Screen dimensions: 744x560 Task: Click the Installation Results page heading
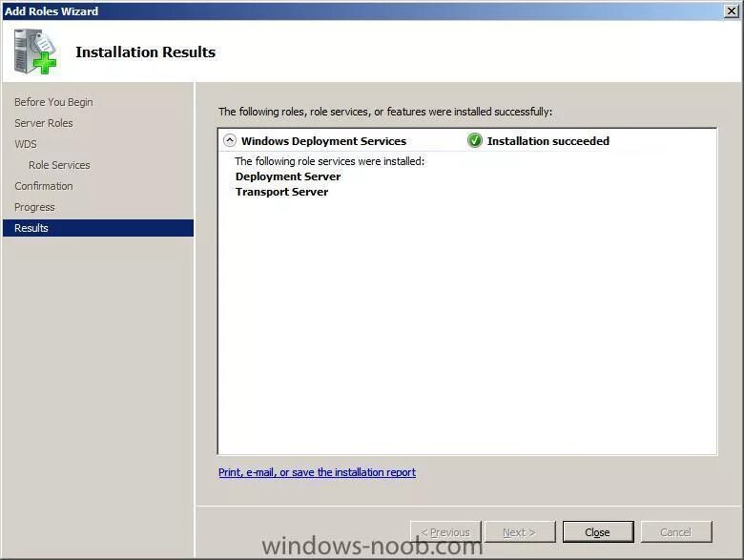(x=146, y=52)
